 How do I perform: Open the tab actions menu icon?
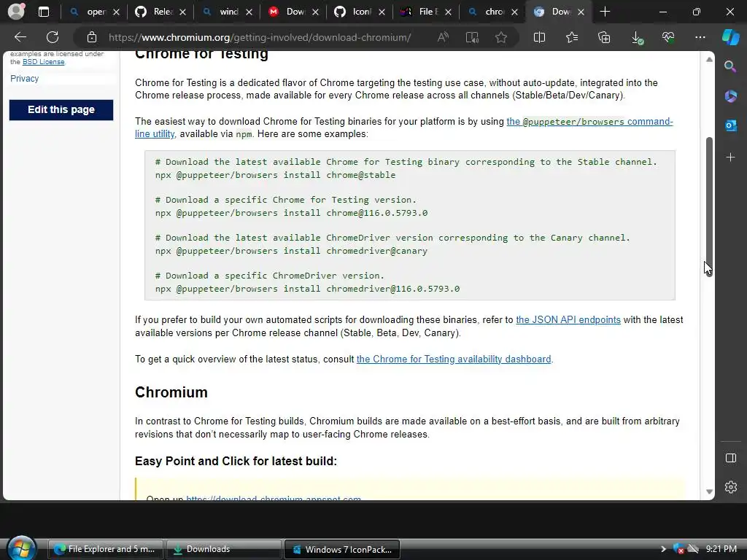click(x=43, y=12)
